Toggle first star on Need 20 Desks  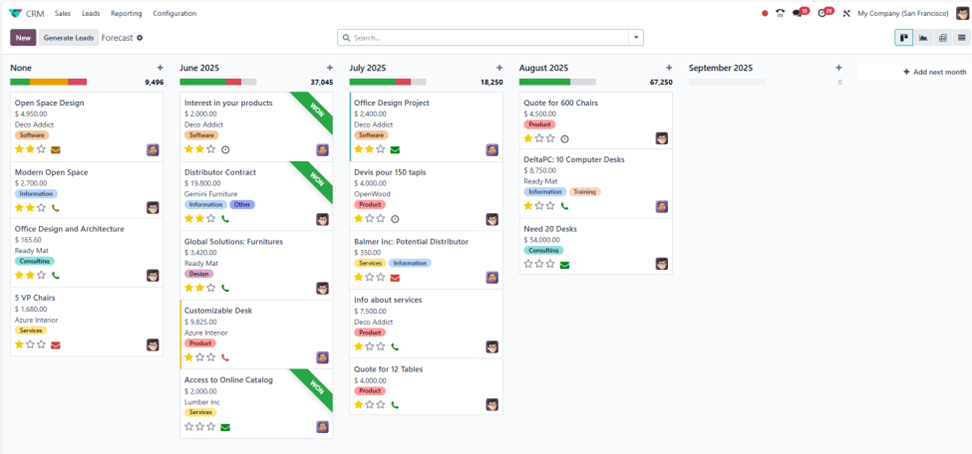click(528, 264)
